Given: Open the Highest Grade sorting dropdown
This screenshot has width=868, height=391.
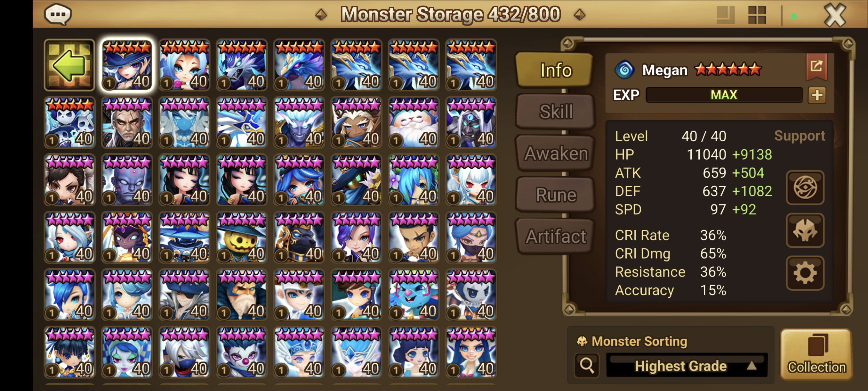Looking at the screenshot, I should 687,365.
